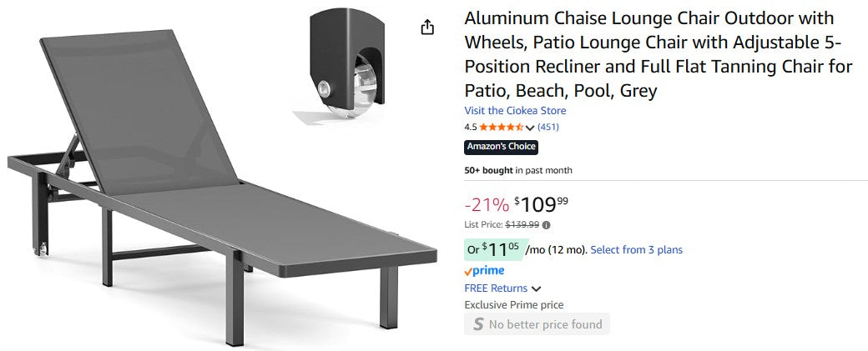Click the 4.5 rating number
The width and height of the screenshot is (868, 351).
[x=471, y=128]
